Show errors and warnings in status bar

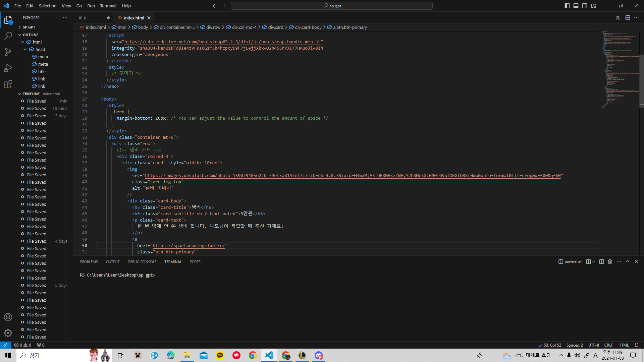coord(23,345)
